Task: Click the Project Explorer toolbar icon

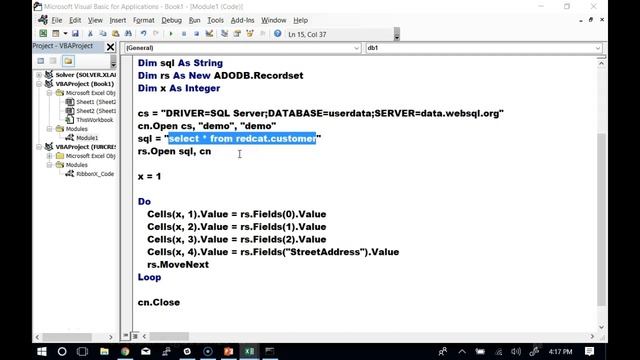Action: [224, 34]
